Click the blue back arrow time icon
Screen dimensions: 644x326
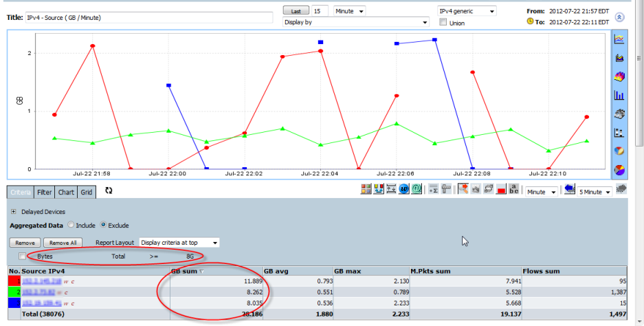coord(569,189)
